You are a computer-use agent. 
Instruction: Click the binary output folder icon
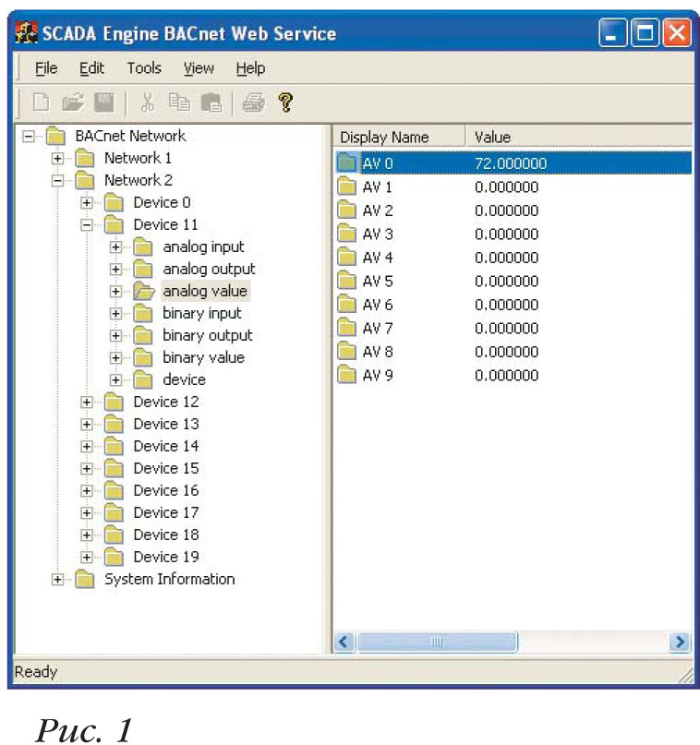coord(143,335)
